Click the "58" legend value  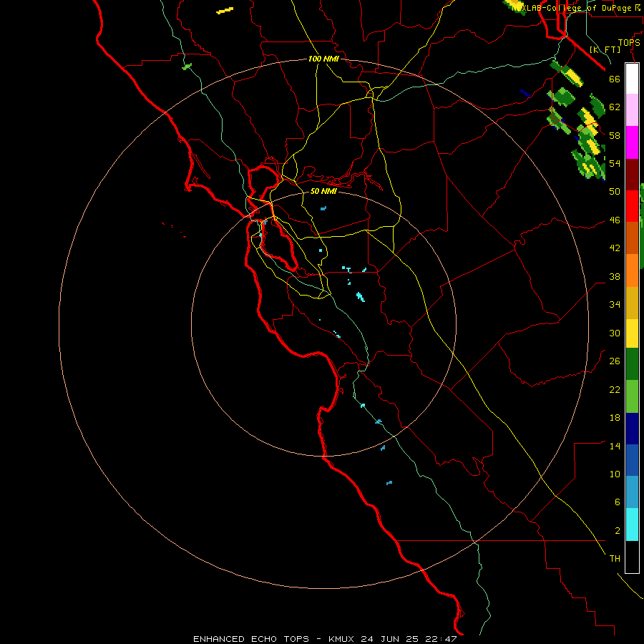pyautogui.click(x=615, y=135)
